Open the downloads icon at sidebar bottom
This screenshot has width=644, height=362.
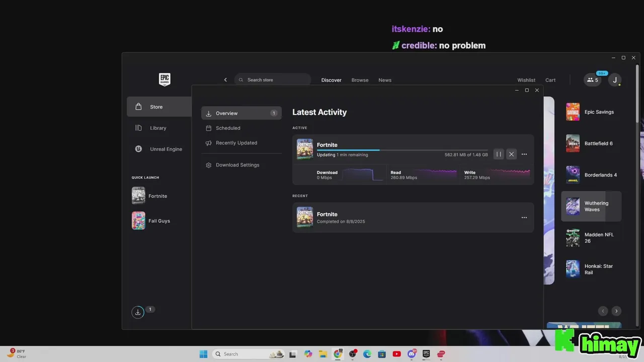tap(138, 312)
